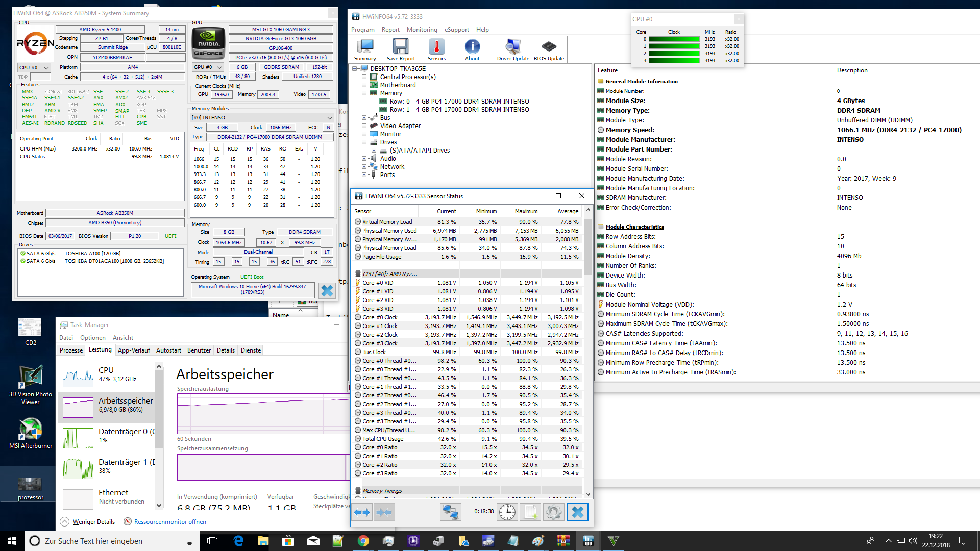Viewport: 980px width, 551px height.
Task: Open the memory module INTENSO dropdown
Action: (262, 118)
